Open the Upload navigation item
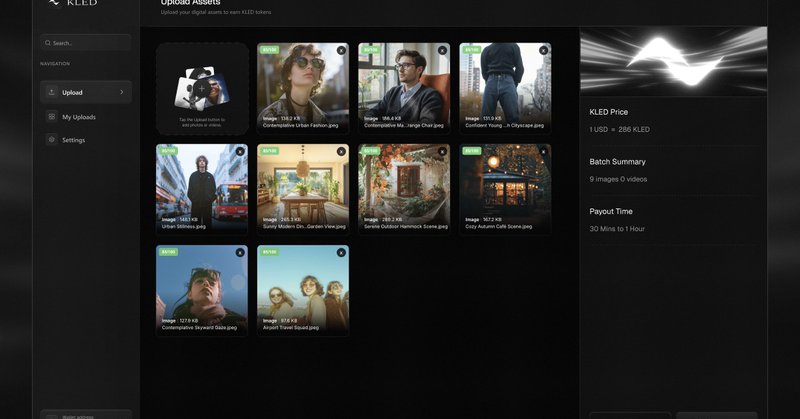Image resolution: width=800 pixels, height=419 pixels. 86,92
